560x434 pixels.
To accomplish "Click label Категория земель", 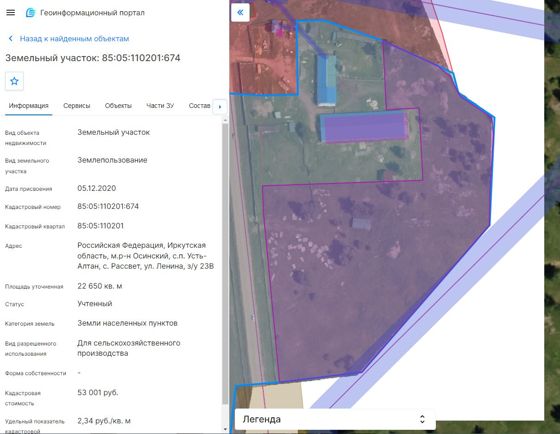I will click(x=30, y=324).
